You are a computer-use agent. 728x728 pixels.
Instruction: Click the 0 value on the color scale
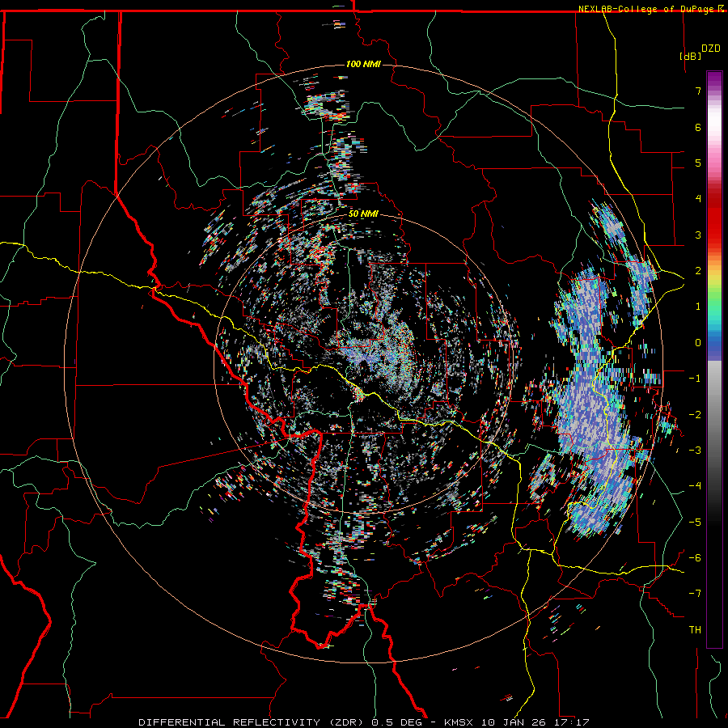[698, 343]
